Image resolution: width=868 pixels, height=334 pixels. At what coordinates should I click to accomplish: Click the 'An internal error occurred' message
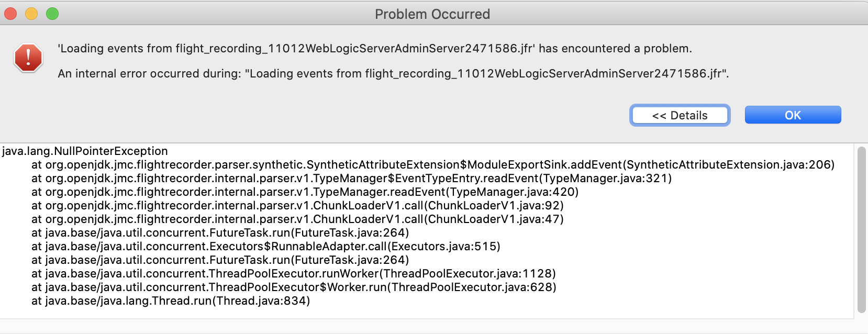(x=393, y=74)
